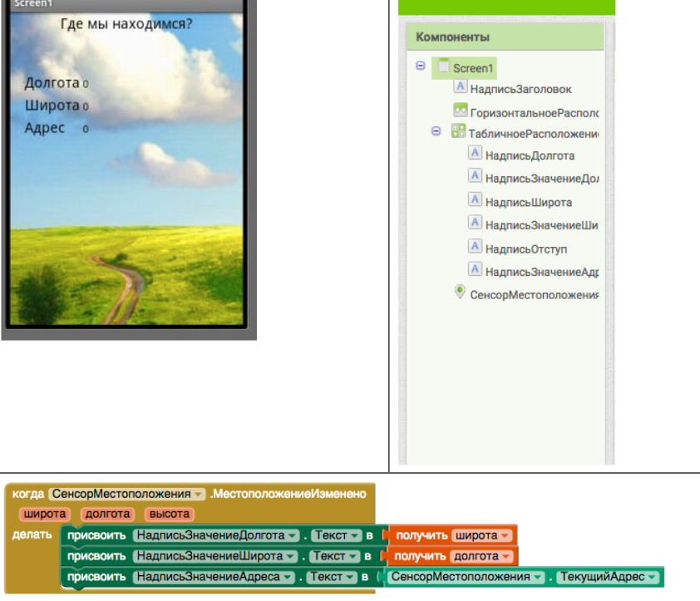700x601 pixels.
Task: Click the Screen1 title bar in phone preview
Action: pos(127,4)
